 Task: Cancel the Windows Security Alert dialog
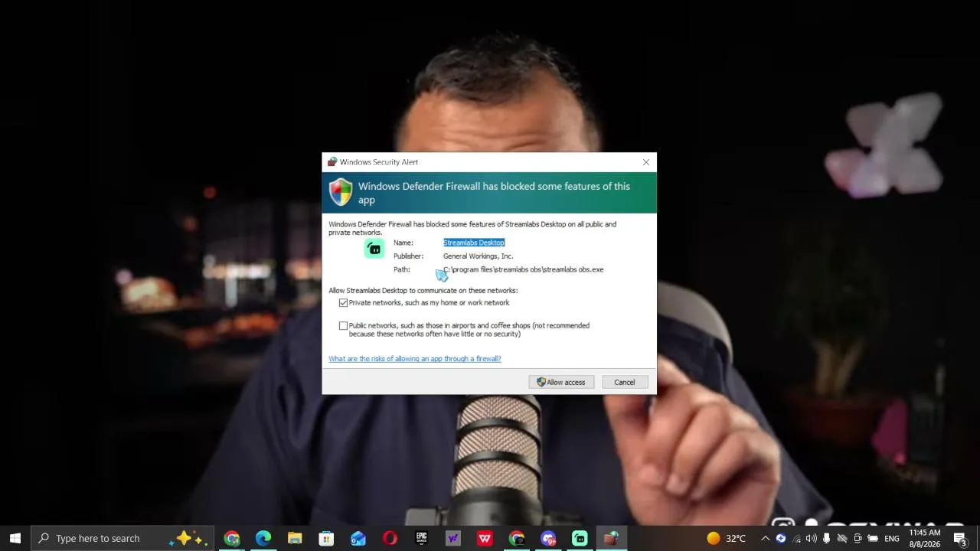624,382
